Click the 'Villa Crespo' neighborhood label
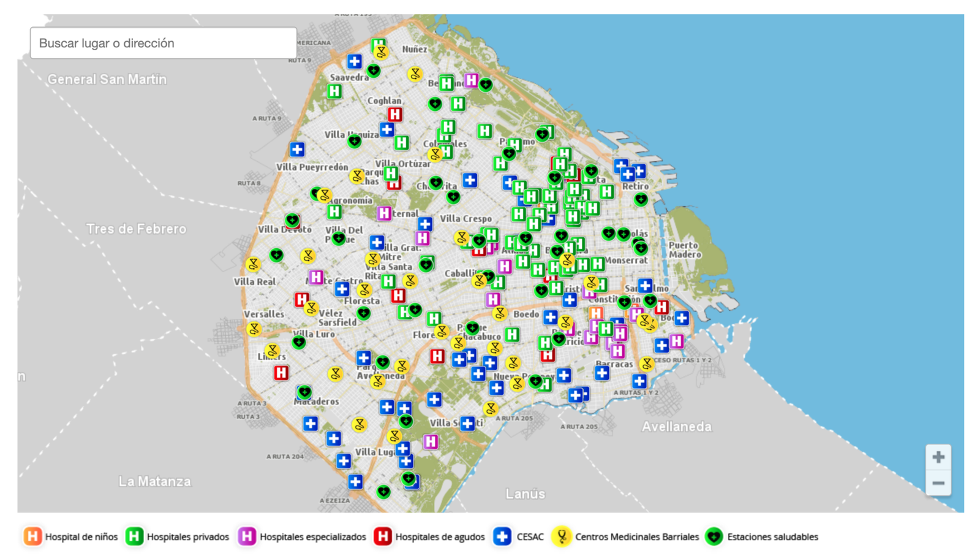 (x=466, y=218)
